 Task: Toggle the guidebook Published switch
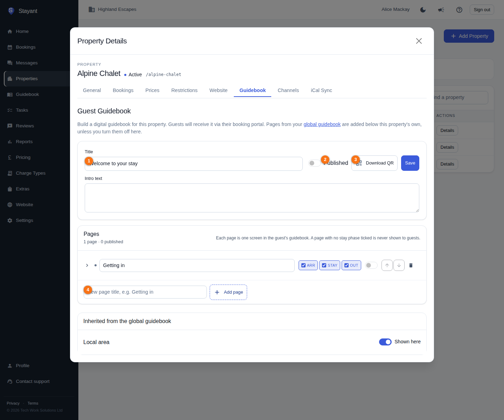(314, 163)
